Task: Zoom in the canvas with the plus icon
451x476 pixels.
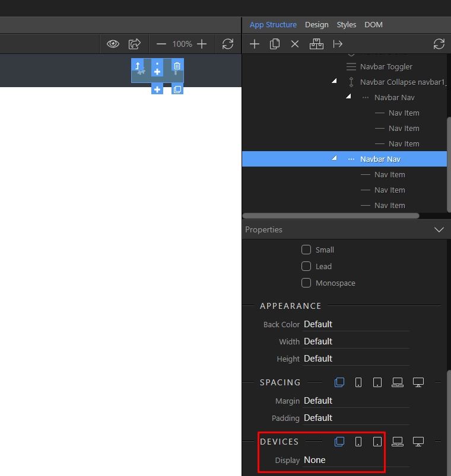Action: [x=202, y=44]
